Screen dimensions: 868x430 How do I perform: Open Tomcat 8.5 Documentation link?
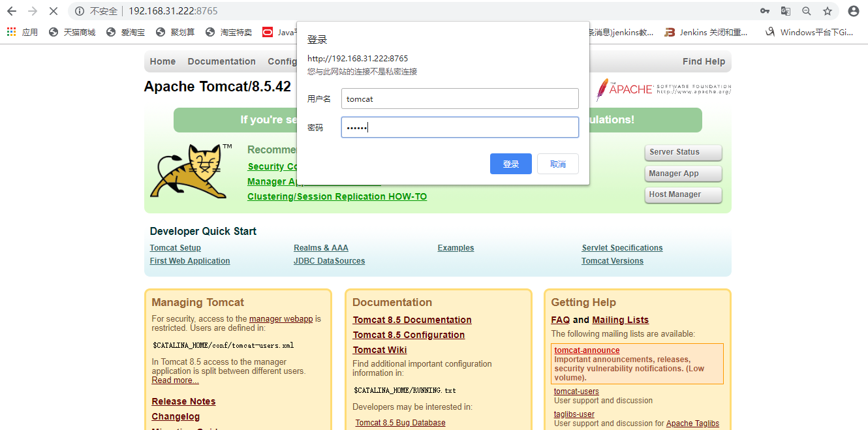point(412,320)
